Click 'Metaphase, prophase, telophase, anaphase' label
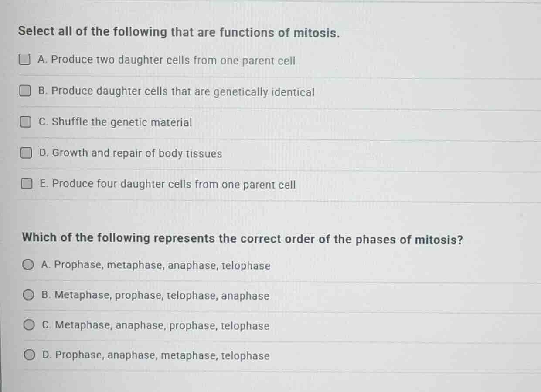Image resolution: width=541 pixels, height=392 pixels. pyautogui.click(x=154, y=296)
